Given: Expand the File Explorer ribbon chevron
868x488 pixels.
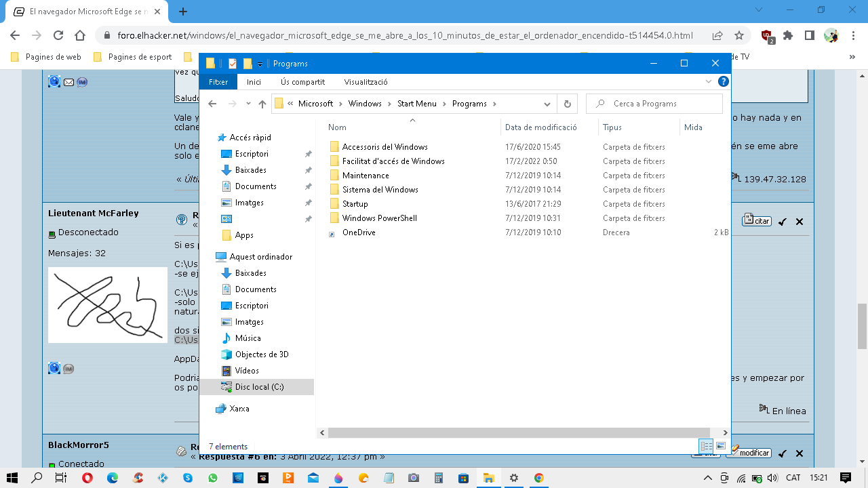Looking at the screenshot, I should click(709, 81).
